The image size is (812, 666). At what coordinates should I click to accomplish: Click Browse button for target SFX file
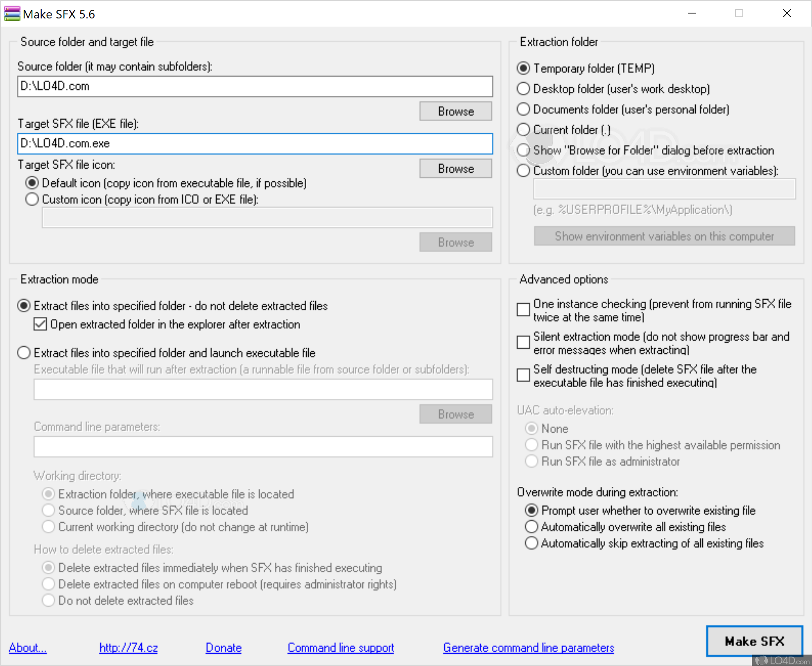click(x=455, y=169)
